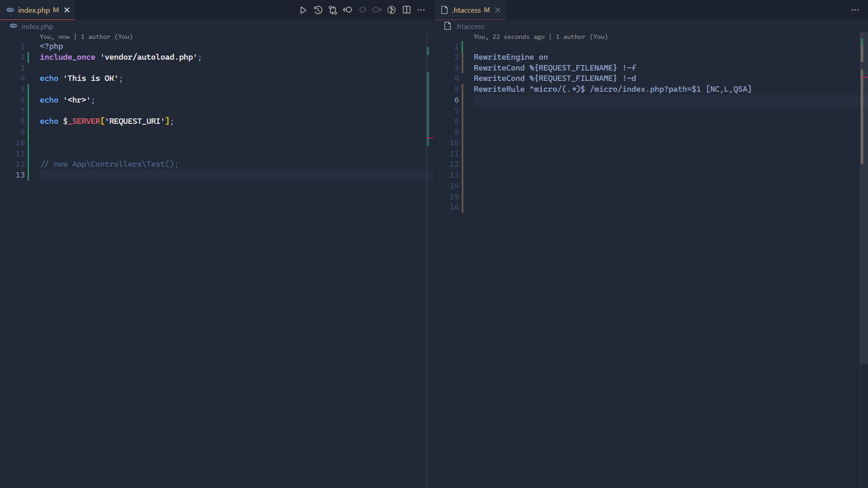Click line number 16 in .htaccess gutter
This screenshot has height=488, width=868.
454,207
